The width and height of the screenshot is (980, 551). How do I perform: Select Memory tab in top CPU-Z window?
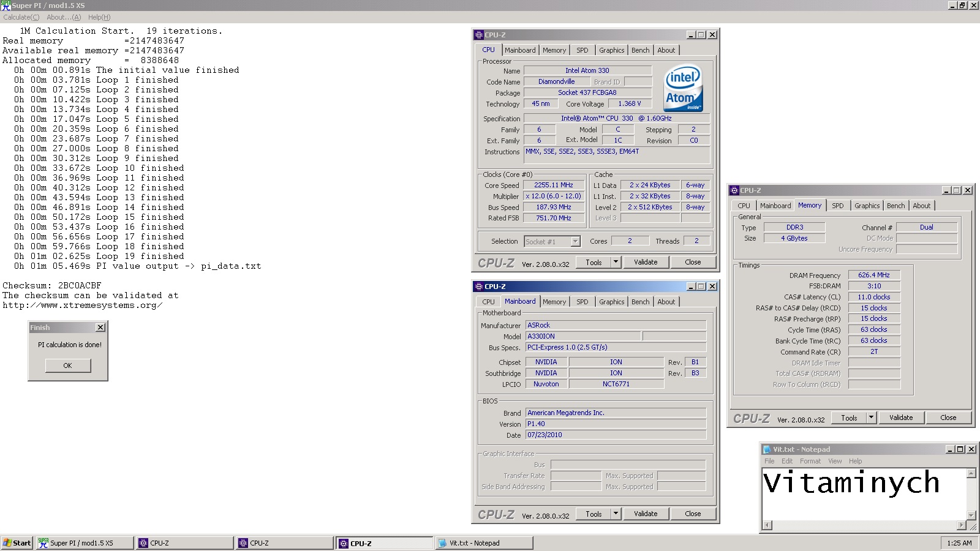[x=554, y=50]
